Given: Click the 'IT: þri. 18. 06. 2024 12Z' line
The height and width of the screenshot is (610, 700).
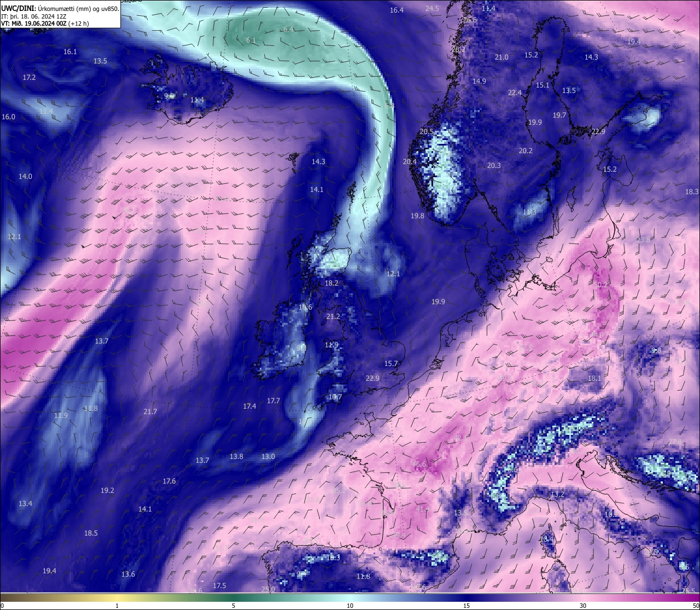Looking at the screenshot, I should 34,16.
